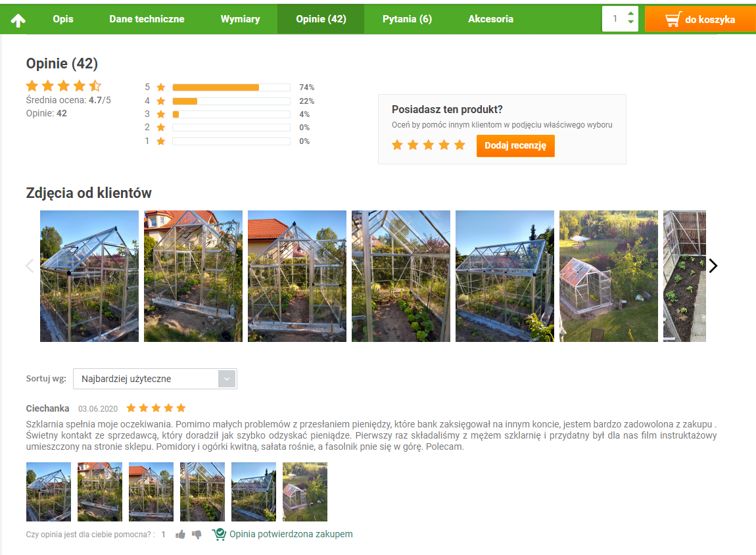This screenshot has height=555, width=756.
Task: Click the scroll-to-top arrow icon
Action: pyautogui.click(x=18, y=20)
